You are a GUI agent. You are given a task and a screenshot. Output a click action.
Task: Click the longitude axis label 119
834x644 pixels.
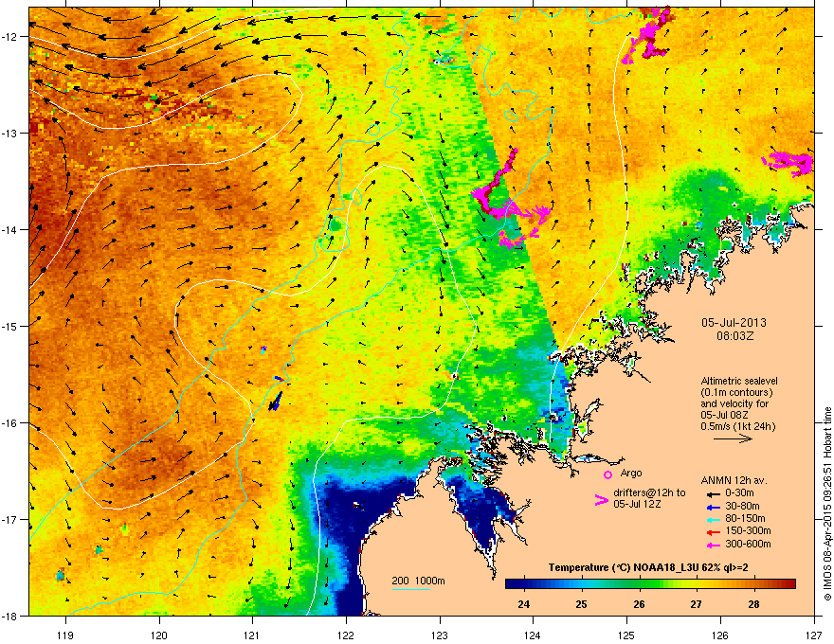(65, 635)
